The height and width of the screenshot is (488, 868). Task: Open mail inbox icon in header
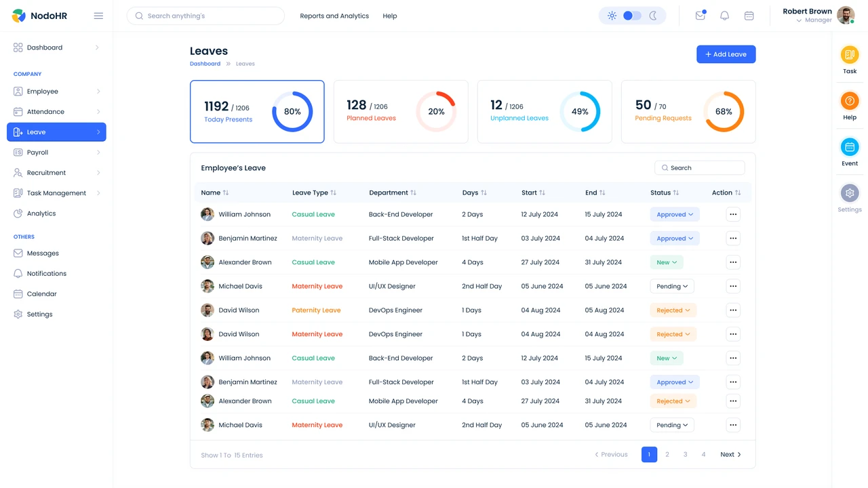701,16
